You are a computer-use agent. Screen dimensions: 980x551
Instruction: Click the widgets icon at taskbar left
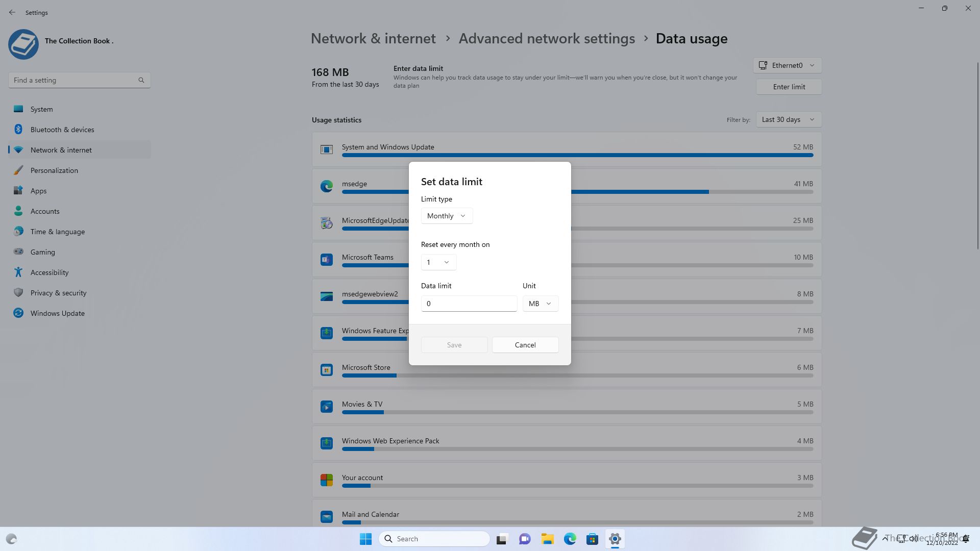[x=11, y=539]
